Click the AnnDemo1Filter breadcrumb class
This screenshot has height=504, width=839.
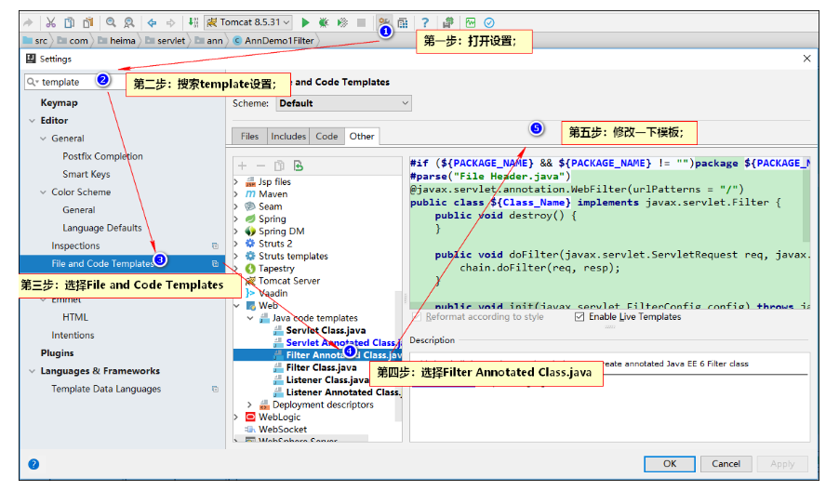point(273,41)
